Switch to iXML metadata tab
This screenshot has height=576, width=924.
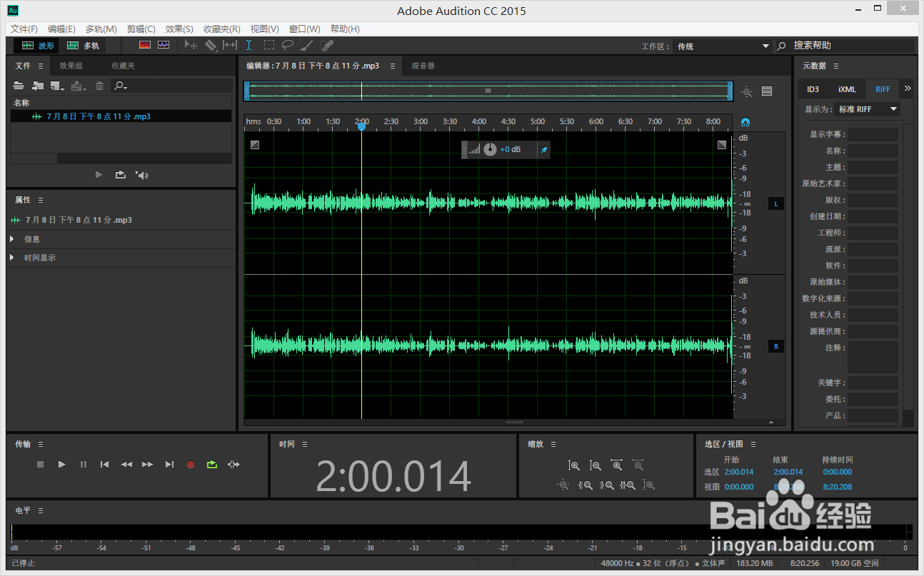tap(848, 89)
